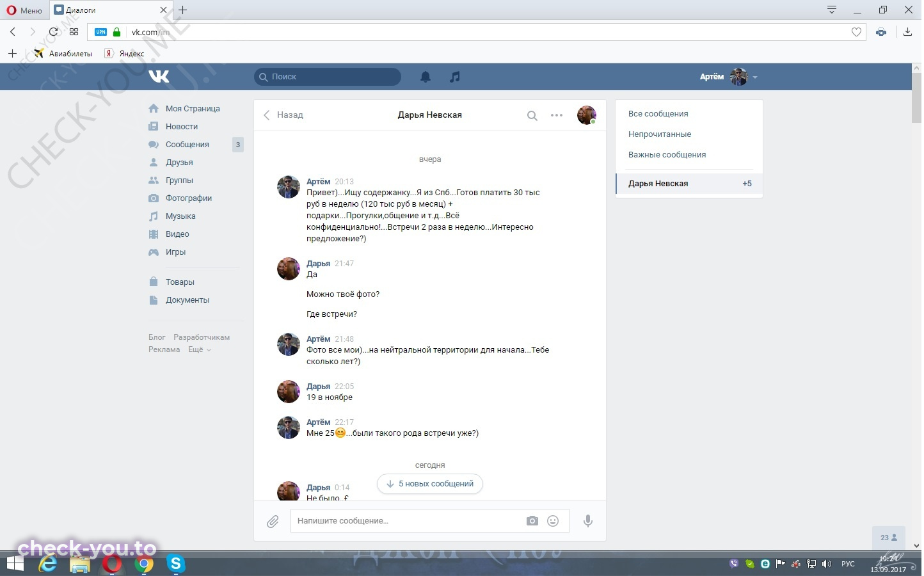Open Игры in the left menu

pyautogui.click(x=175, y=252)
